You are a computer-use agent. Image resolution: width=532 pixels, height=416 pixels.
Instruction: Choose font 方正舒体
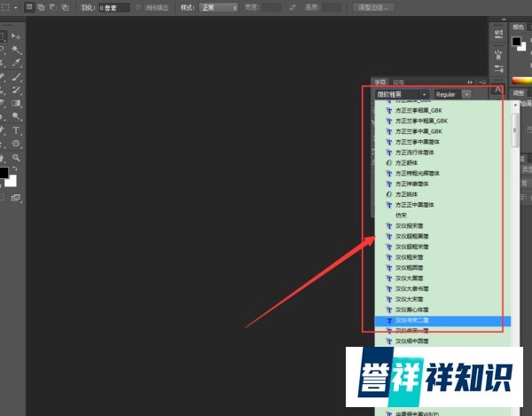point(442,163)
